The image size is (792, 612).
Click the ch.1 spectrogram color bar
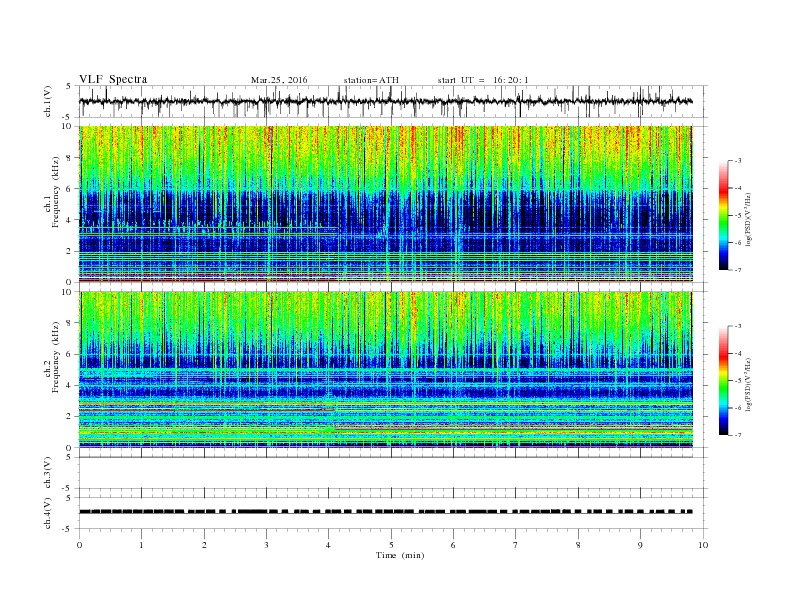(723, 216)
